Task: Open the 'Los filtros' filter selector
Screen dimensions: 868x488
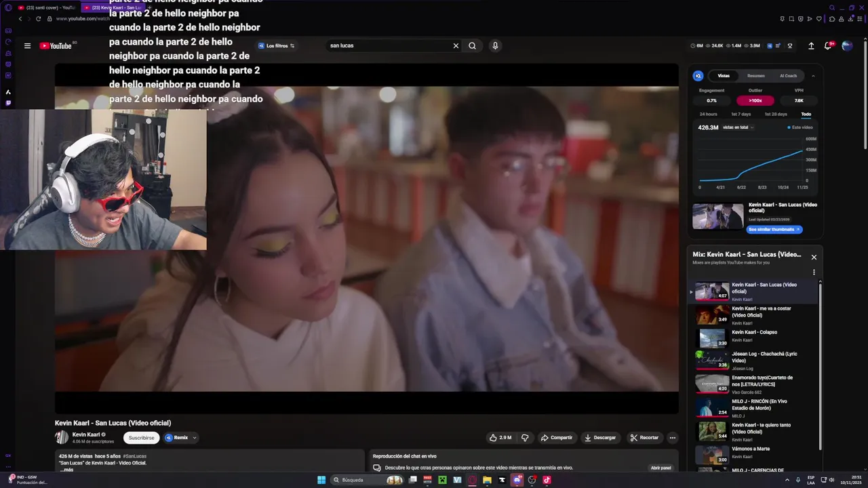Action: tap(276, 46)
